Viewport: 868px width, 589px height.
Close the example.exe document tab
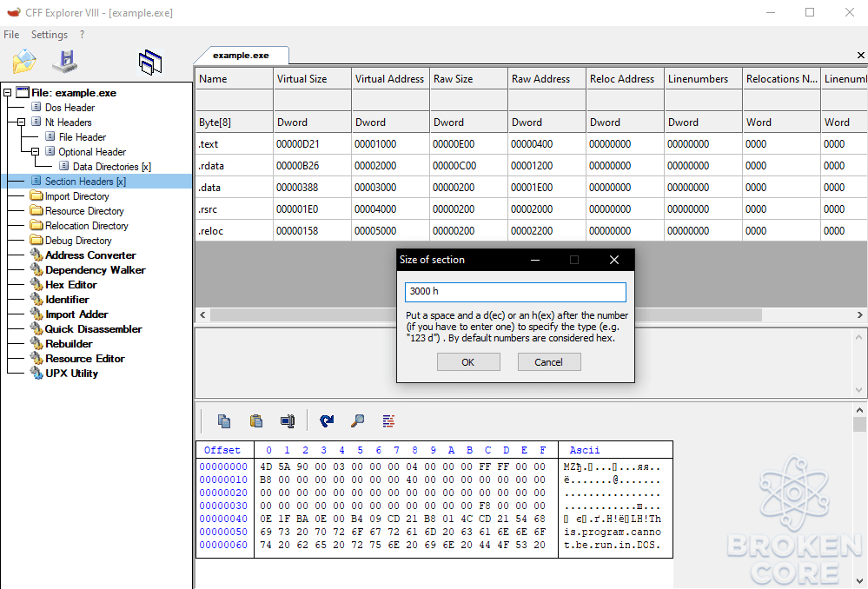click(860, 56)
